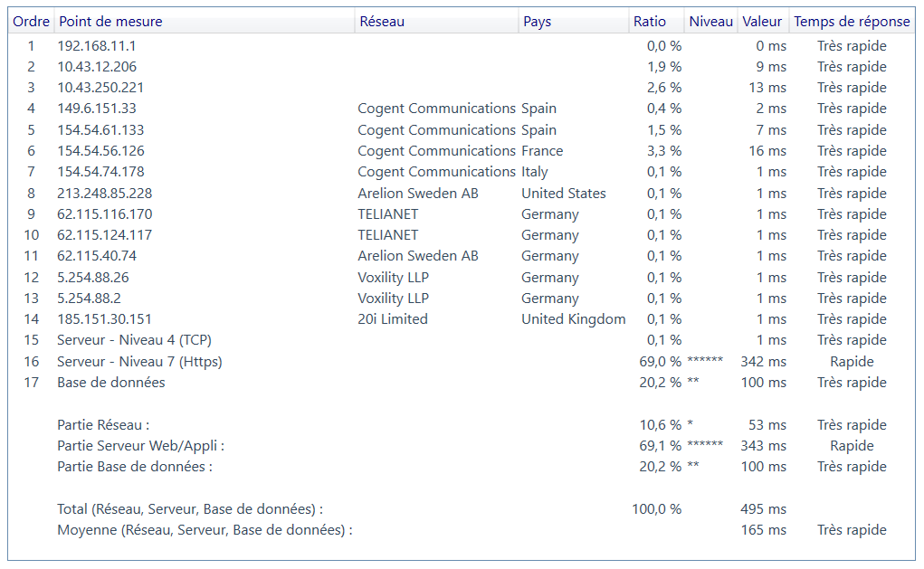
Task: Select the 10.43.12.206 row
Action: tap(462, 67)
